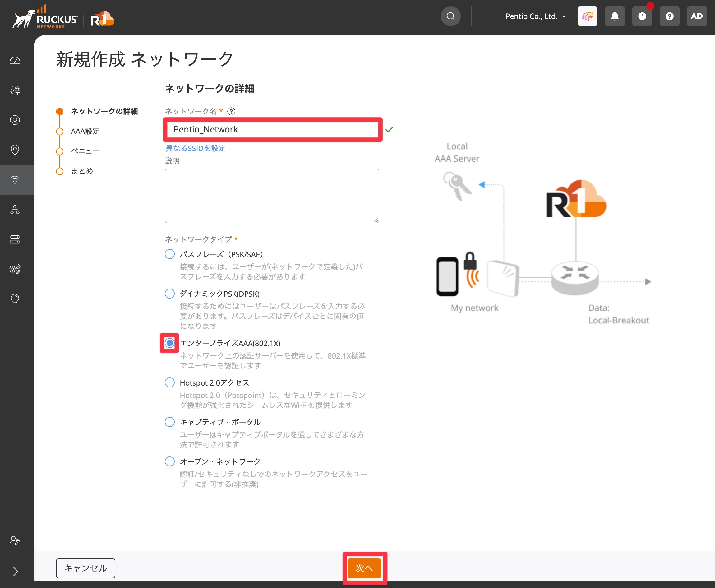Open the lightbulb insights icon in sidebar
The width and height of the screenshot is (715, 588).
15,299
